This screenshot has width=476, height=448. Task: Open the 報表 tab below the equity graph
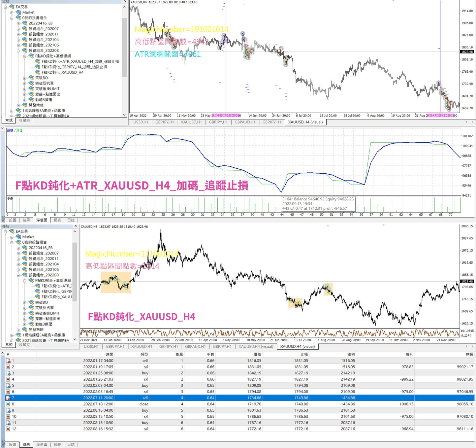pos(57,220)
